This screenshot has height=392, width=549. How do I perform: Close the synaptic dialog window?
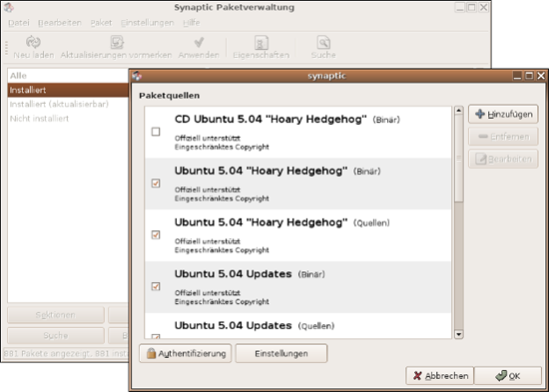(541, 76)
